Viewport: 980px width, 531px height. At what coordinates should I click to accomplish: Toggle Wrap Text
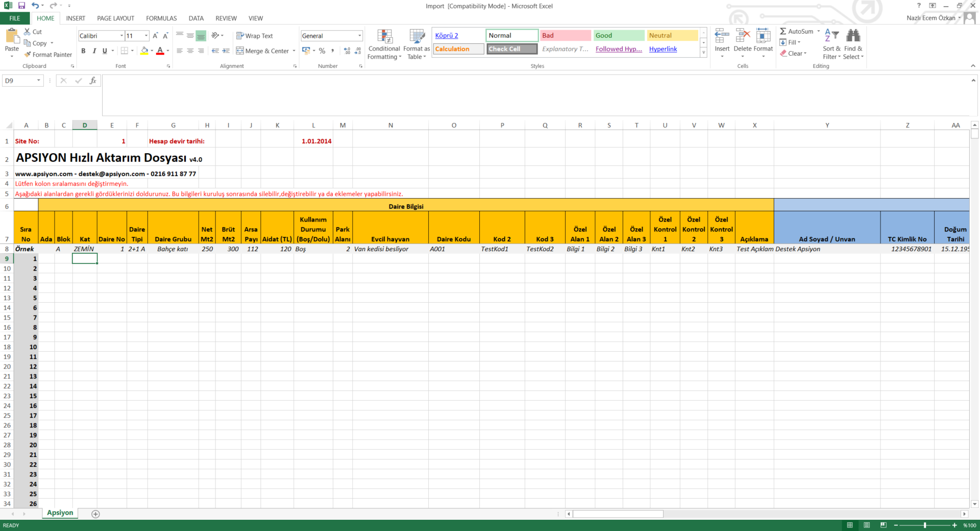255,36
